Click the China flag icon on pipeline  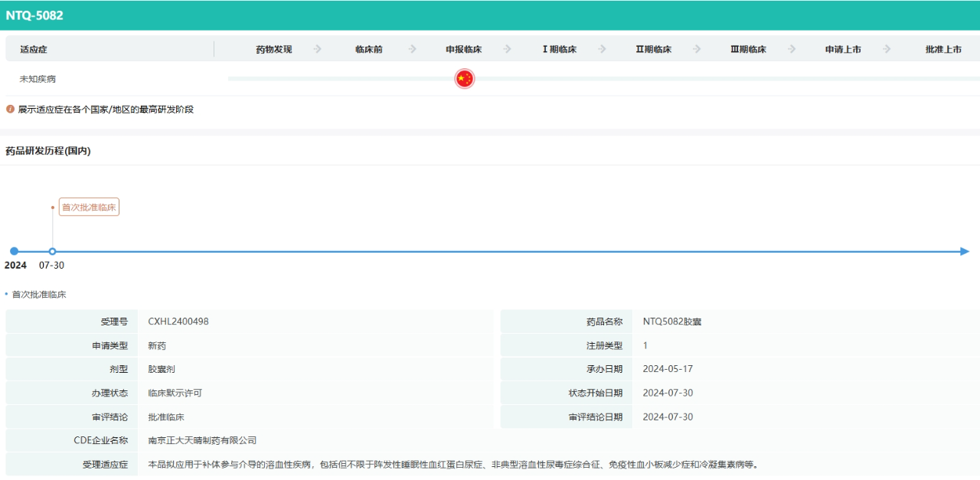click(464, 79)
